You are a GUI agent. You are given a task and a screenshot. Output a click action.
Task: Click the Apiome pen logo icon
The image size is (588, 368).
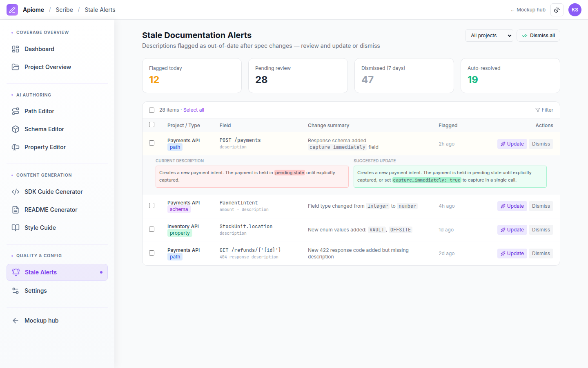tap(12, 10)
